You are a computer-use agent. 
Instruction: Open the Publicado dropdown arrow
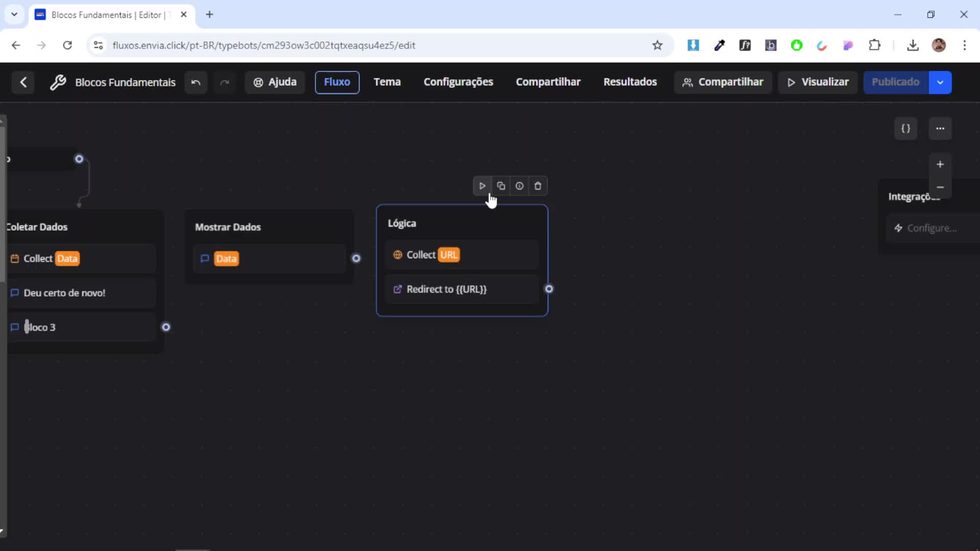click(940, 82)
